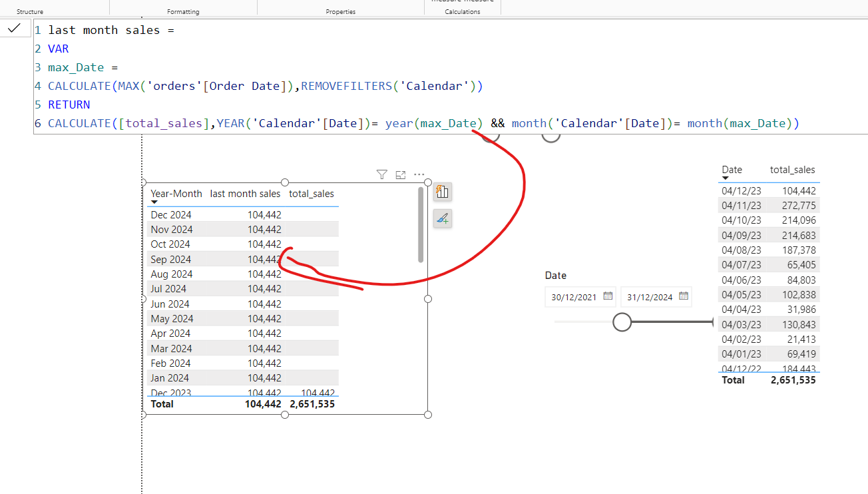Sort by the last month sales column header
This screenshot has height=494, width=868.
tap(245, 194)
